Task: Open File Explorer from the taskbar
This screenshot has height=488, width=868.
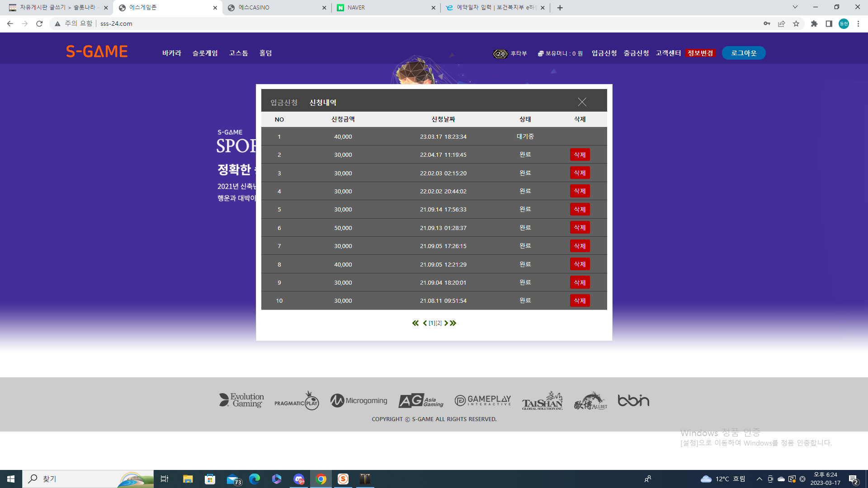Action: coord(188,479)
